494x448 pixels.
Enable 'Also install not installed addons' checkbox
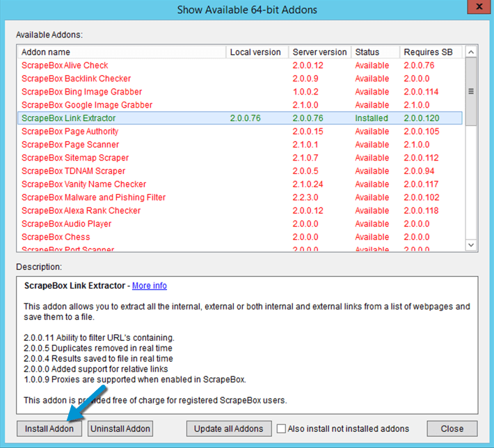coord(281,429)
